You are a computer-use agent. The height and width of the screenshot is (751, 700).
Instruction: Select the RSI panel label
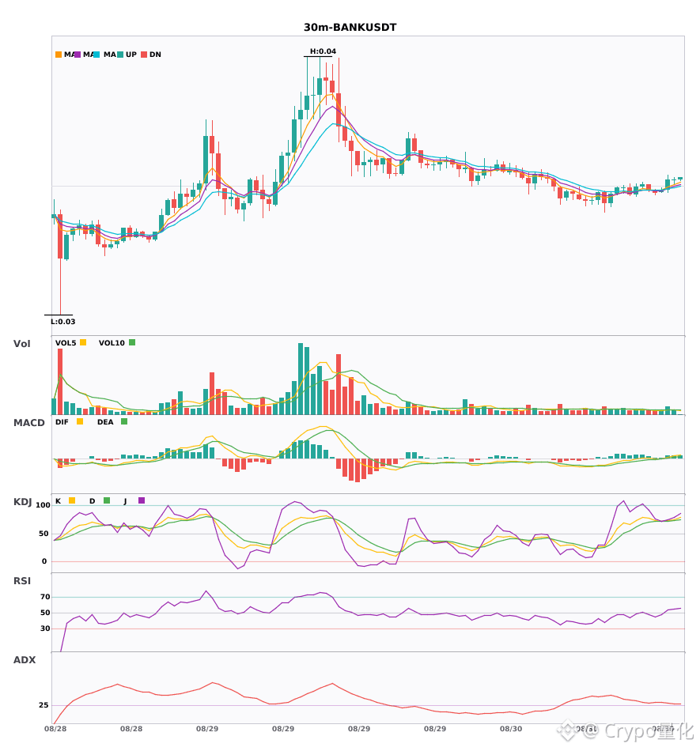(x=21, y=581)
